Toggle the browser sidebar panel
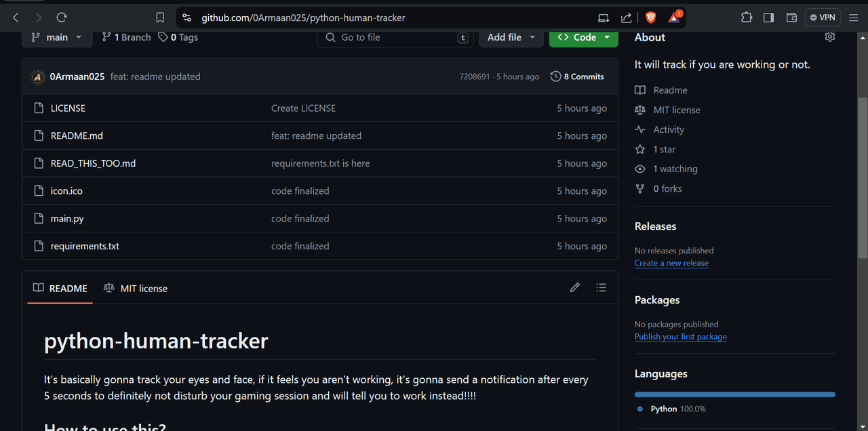Image resolution: width=868 pixels, height=431 pixels. coord(768,18)
